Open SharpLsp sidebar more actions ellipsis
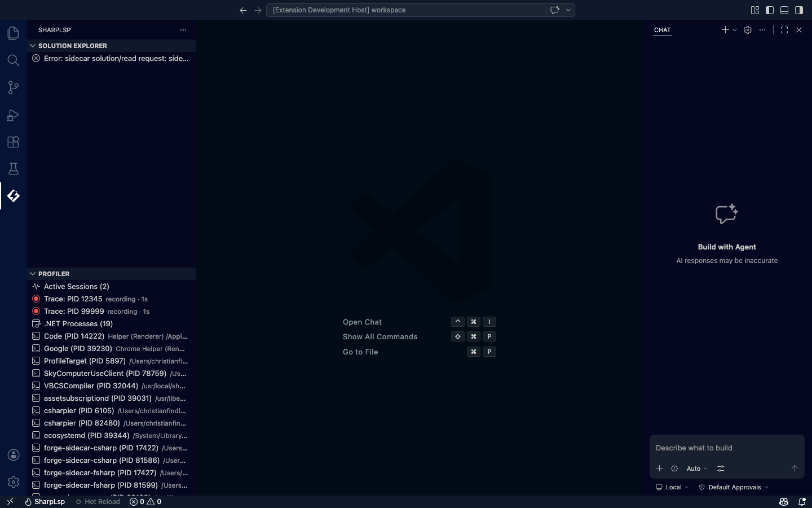812x508 pixels. [x=183, y=30]
